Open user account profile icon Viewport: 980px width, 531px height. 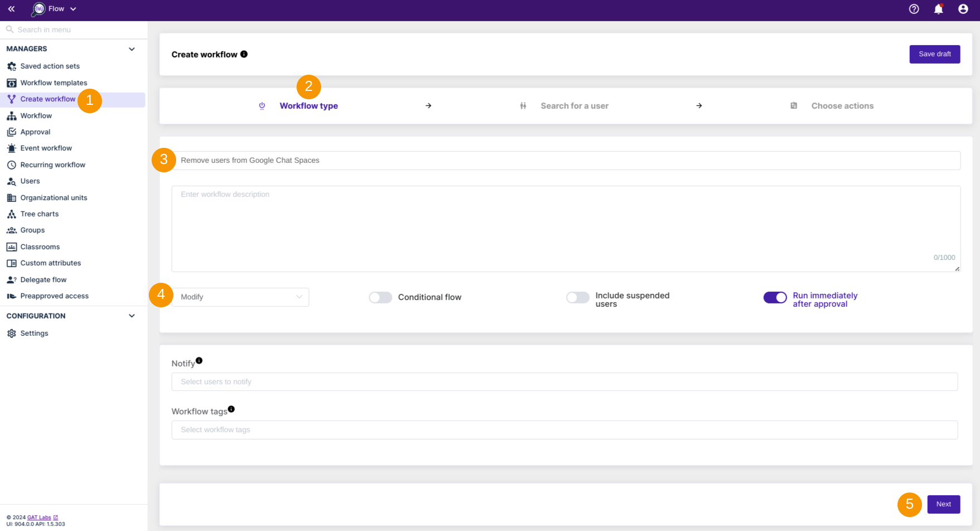click(x=963, y=9)
